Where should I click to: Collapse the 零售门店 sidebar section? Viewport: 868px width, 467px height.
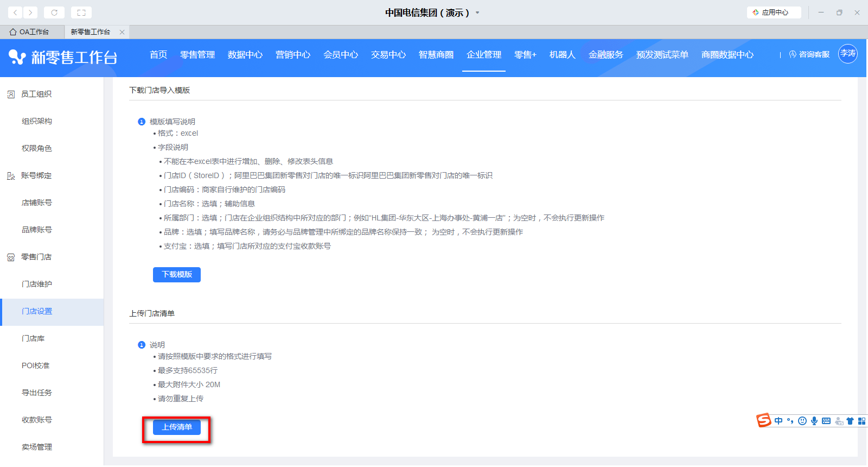[x=36, y=257]
